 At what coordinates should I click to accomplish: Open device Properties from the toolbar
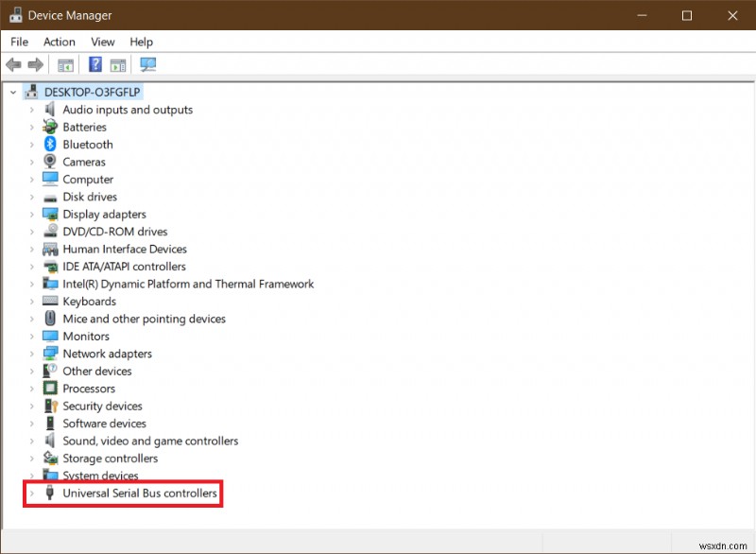[117, 64]
